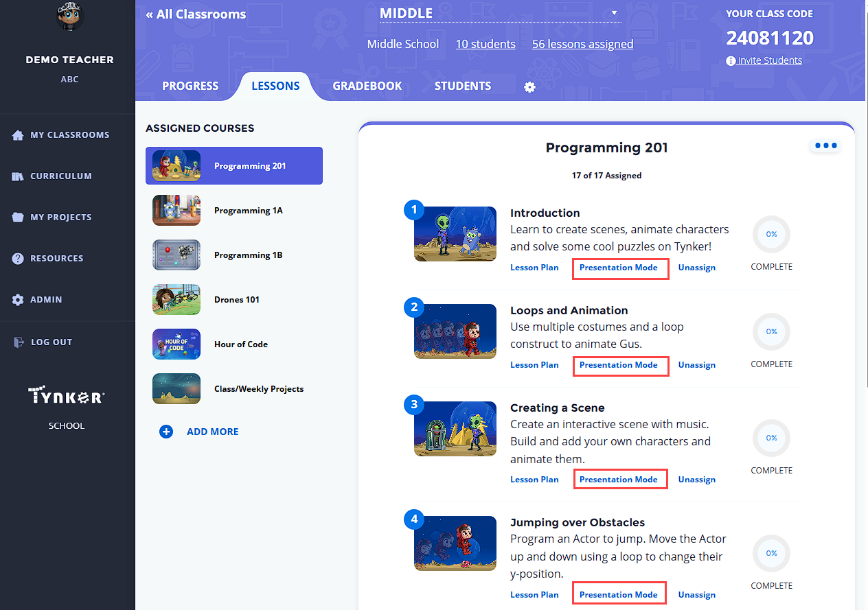This screenshot has height=610, width=868.
Task: Select the Class/Weekly Projects course
Action: pyautogui.click(x=234, y=389)
